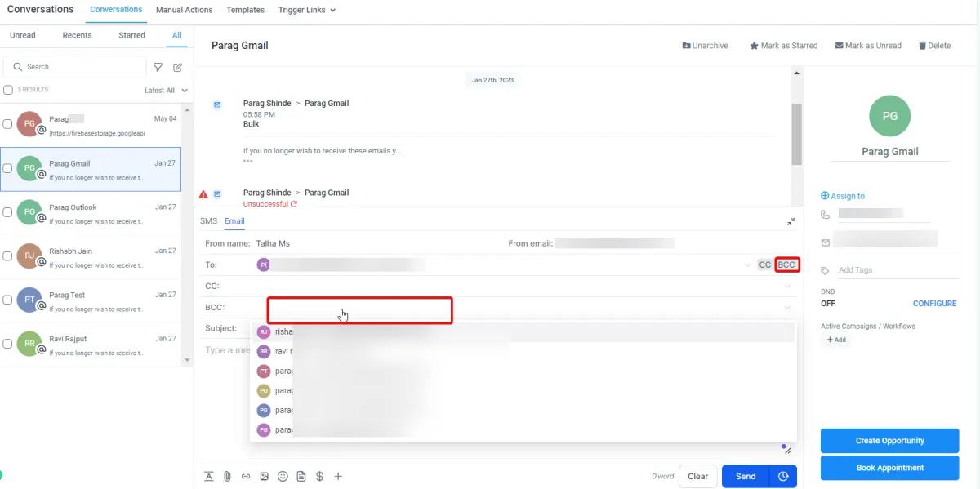Switch composer to Email tab
Viewport: 980px width, 489px height.
click(234, 221)
